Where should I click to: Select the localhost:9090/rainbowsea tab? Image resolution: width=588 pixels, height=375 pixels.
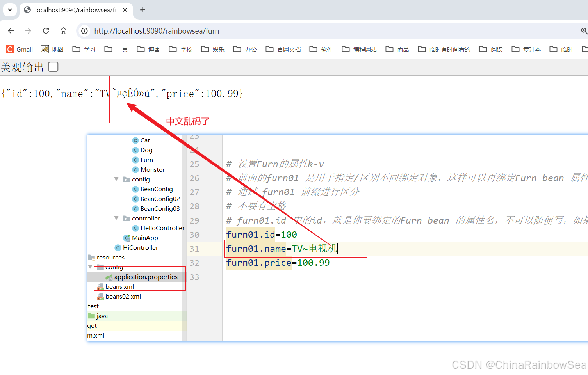(x=76, y=10)
